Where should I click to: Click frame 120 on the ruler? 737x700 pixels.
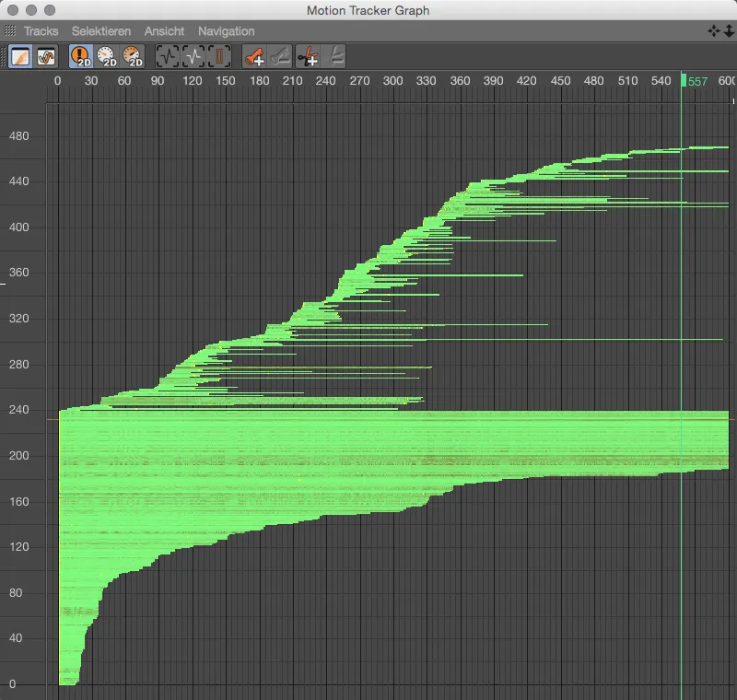click(x=192, y=81)
